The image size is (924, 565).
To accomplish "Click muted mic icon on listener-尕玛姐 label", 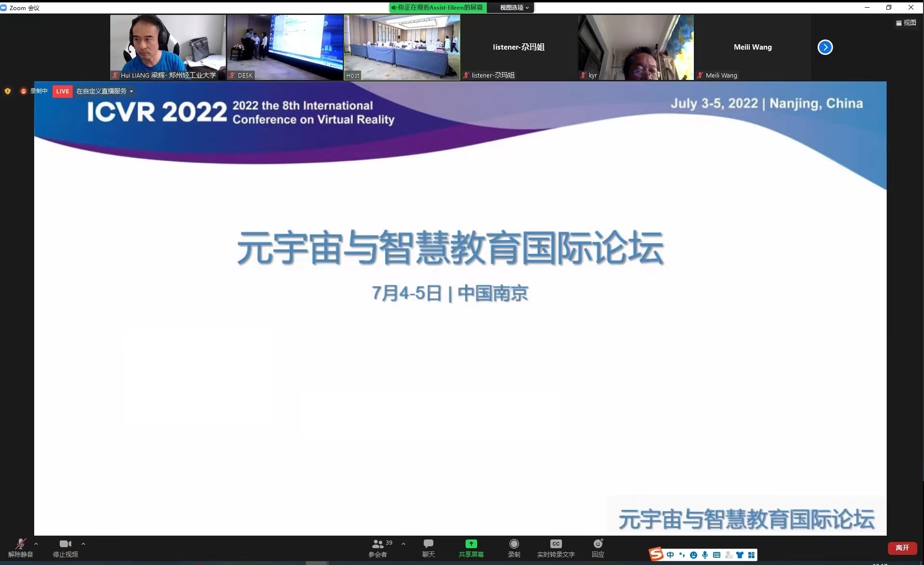I will (466, 75).
